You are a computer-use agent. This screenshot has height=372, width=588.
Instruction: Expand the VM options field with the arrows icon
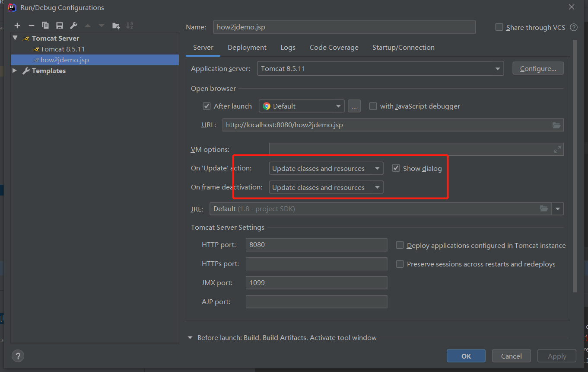pyautogui.click(x=557, y=149)
